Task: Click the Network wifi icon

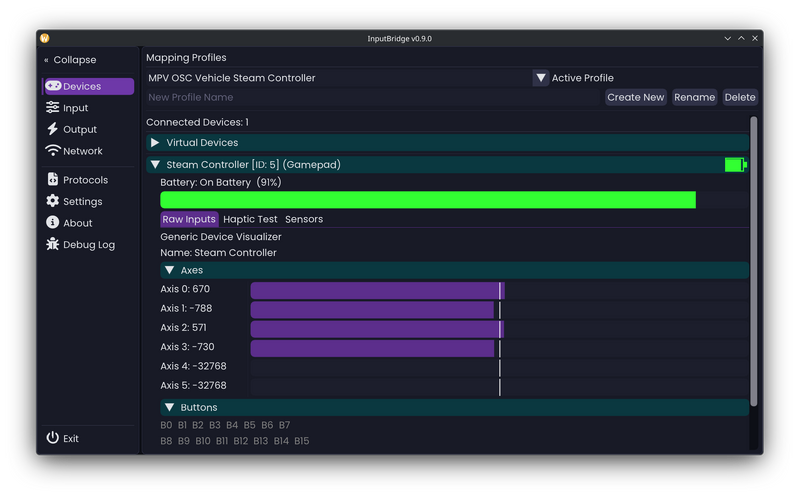Action: [x=53, y=151]
